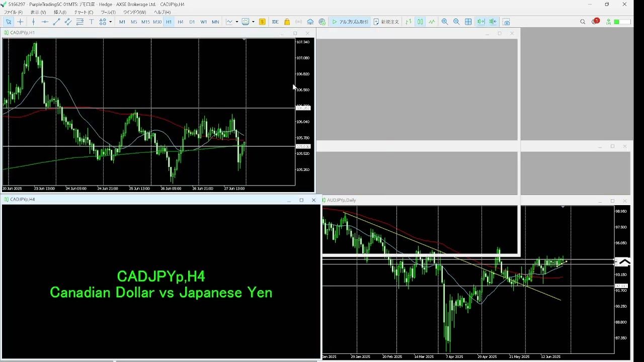Viewport: 644px width, 362px height.
Task: Click the zoom out magnifier icon
Action: (x=456, y=22)
